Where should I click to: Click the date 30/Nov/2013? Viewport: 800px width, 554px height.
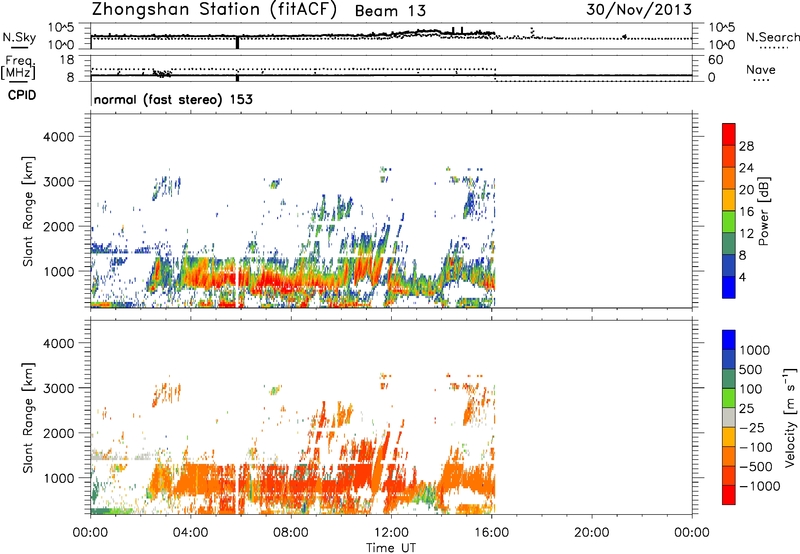click(639, 9)
